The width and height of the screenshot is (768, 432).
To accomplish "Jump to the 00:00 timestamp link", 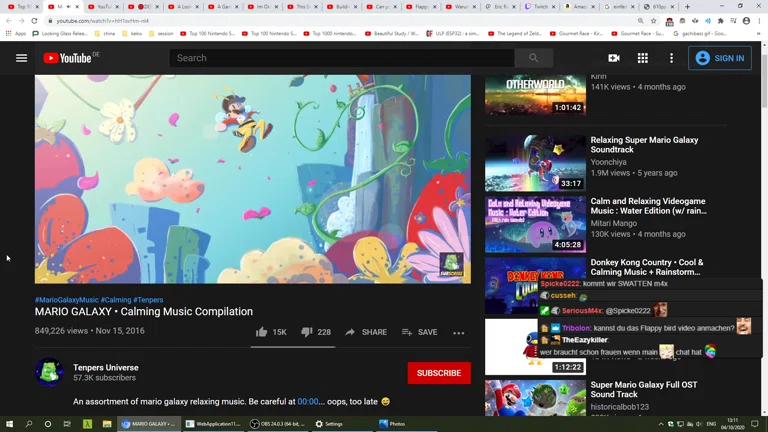I will coord(308,401).
